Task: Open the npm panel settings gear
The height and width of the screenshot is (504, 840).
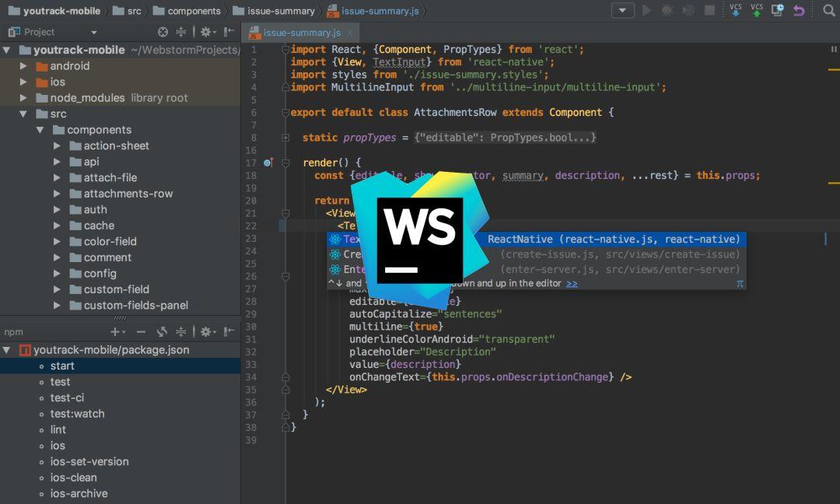Action: 208,332
